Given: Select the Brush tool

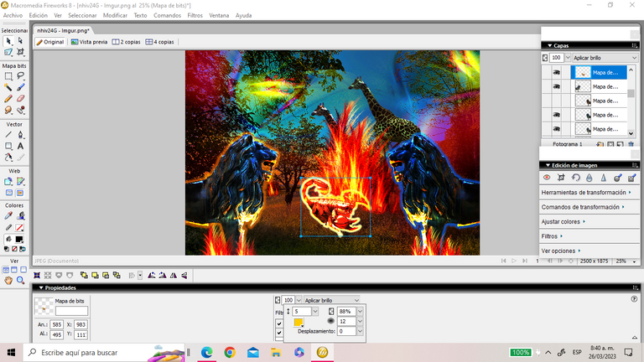Looking at the screenshot, I should 20,87.
